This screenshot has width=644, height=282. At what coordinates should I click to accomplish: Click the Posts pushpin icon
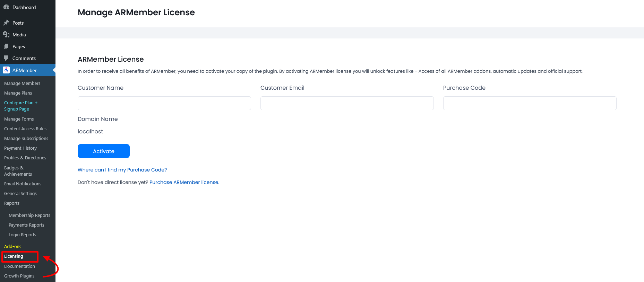click(x=6, y=23)
